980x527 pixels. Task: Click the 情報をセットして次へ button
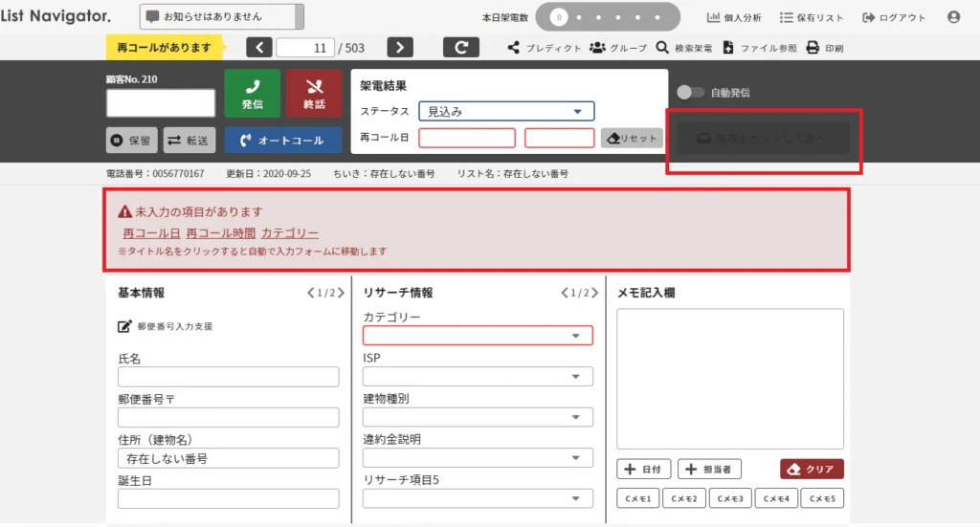[x=763, y=138]
